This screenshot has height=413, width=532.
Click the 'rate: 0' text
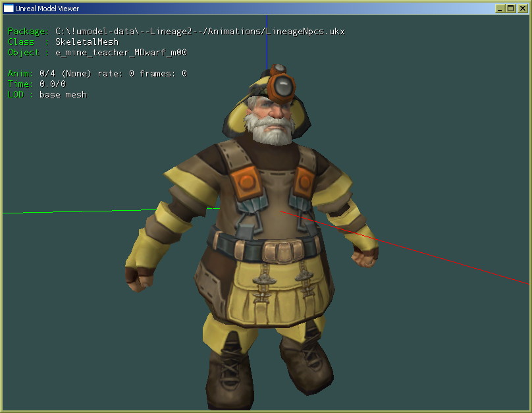coord(116,74)
